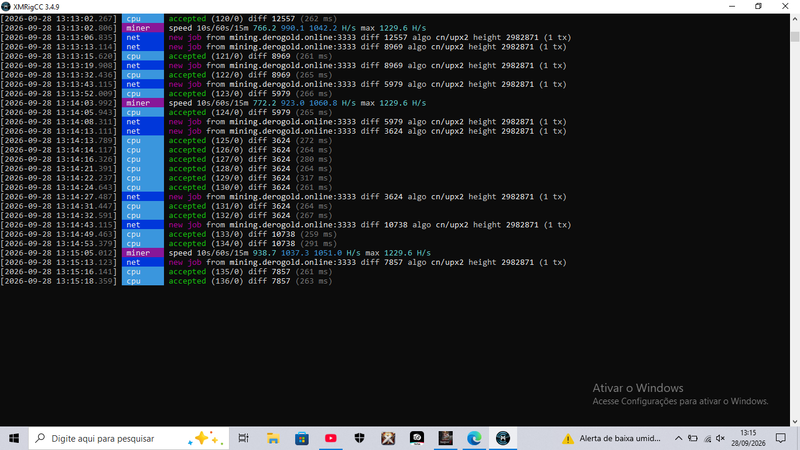800x450 pixels.
Task: Click the camera app taskbar icon
Action: [417, 438]
